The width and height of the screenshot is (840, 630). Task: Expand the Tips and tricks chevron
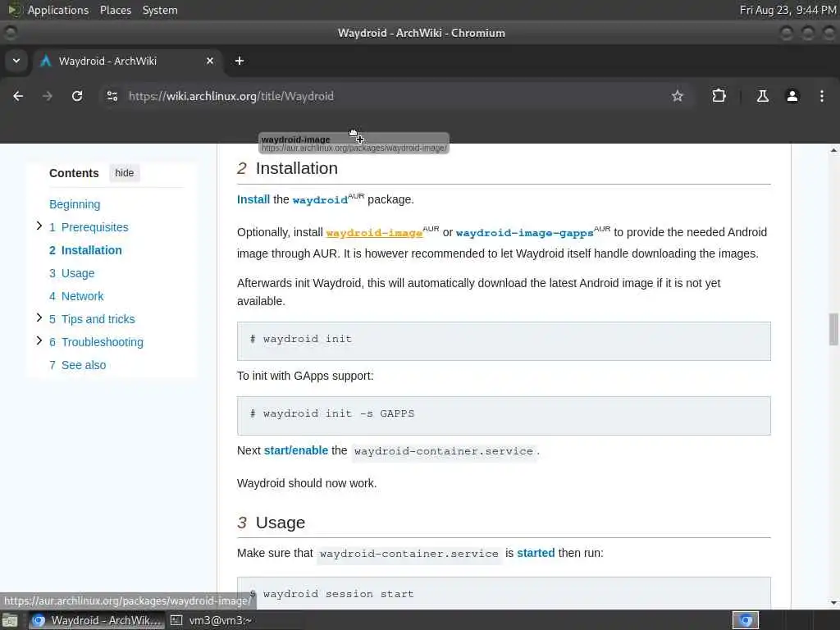(x=39, y=317)
